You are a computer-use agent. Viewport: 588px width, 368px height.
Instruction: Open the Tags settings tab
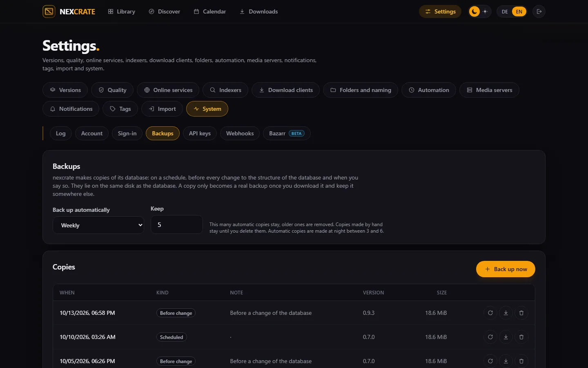120,109
